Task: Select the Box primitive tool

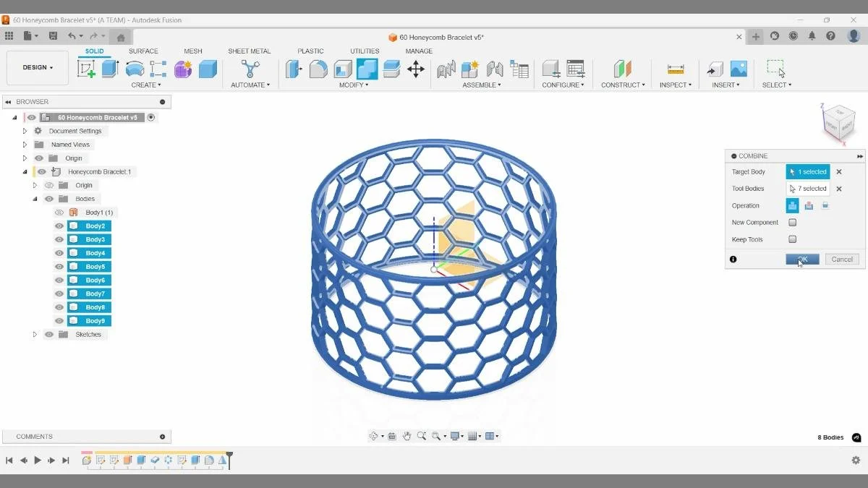Action: [x=208, y=69]
